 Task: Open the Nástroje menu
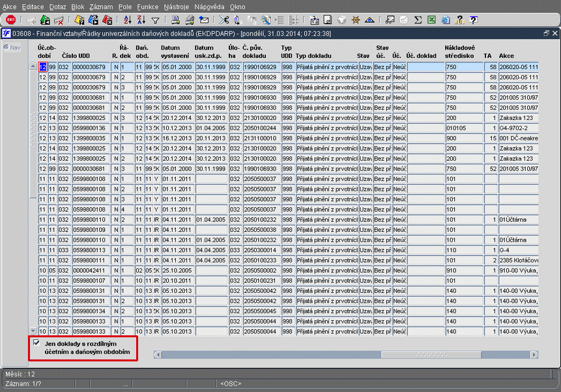point(176,7)
